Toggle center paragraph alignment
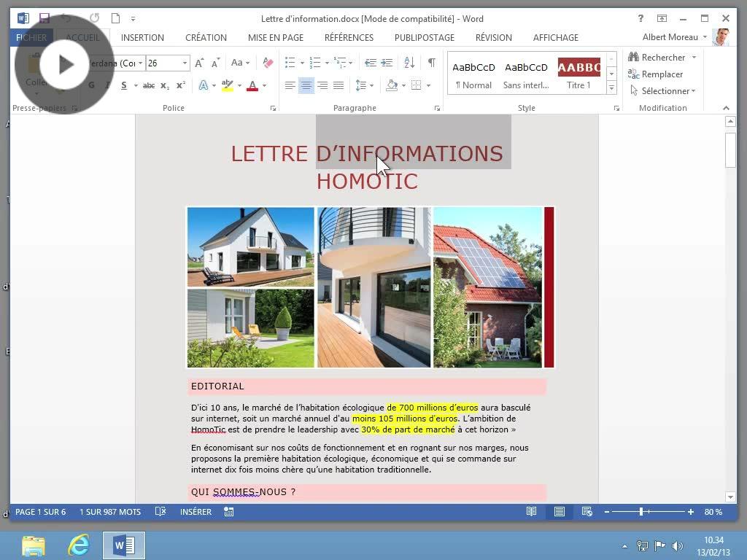The image size is (747, 560). pos(306,85)
